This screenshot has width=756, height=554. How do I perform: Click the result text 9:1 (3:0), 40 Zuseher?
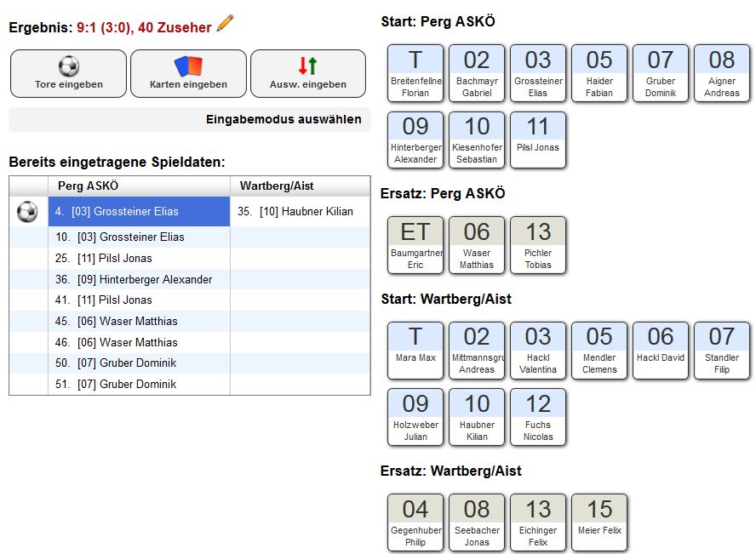tap(144, 27)
